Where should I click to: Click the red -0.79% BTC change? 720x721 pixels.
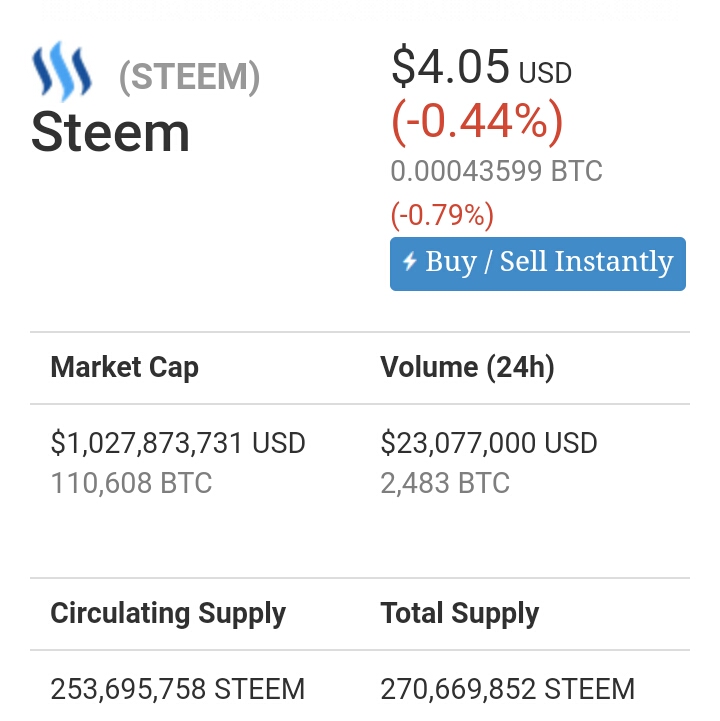(442, 215)
